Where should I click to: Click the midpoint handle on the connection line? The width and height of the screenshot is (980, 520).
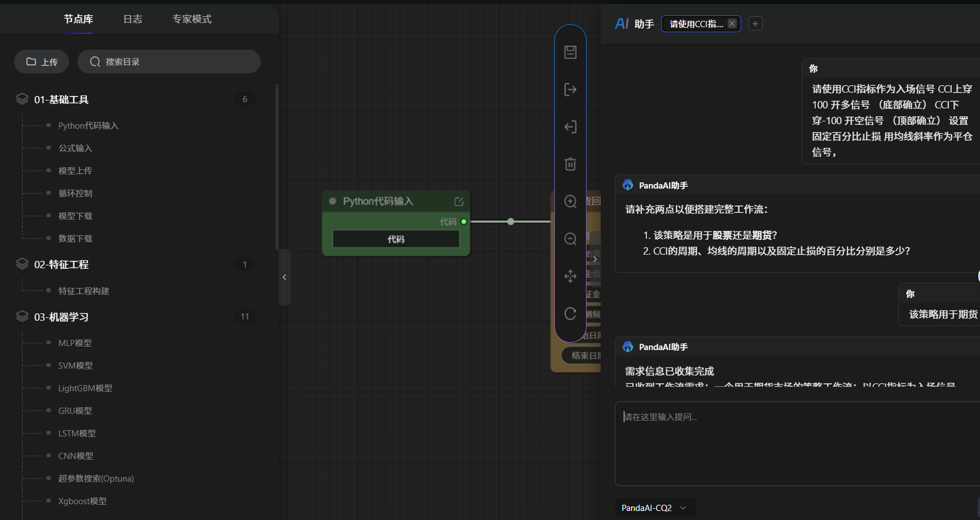(511, 222)
